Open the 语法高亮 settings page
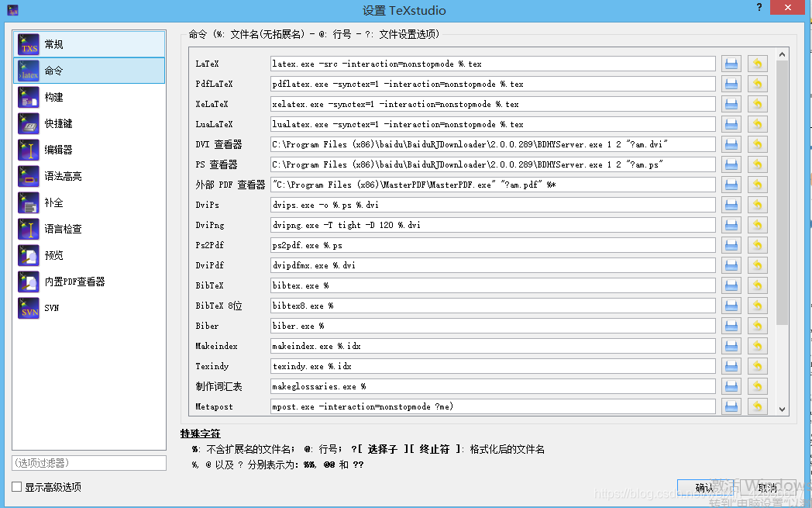812x508 pixels. pos(89,176)
